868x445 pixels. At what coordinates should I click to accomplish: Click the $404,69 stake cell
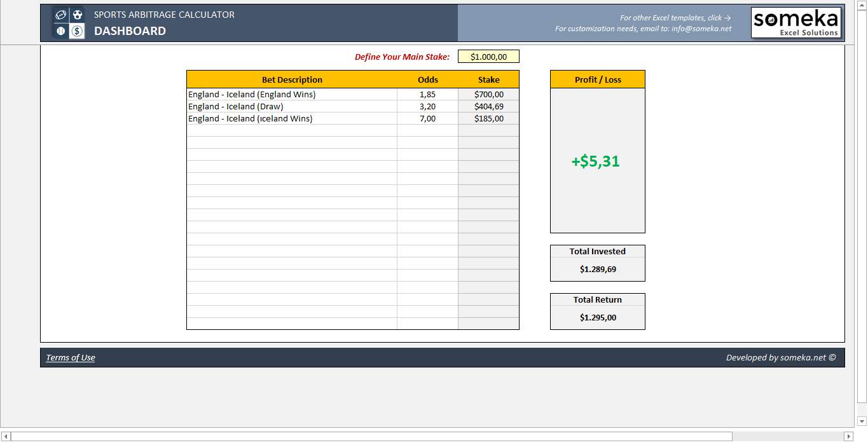tap(488, 106)
